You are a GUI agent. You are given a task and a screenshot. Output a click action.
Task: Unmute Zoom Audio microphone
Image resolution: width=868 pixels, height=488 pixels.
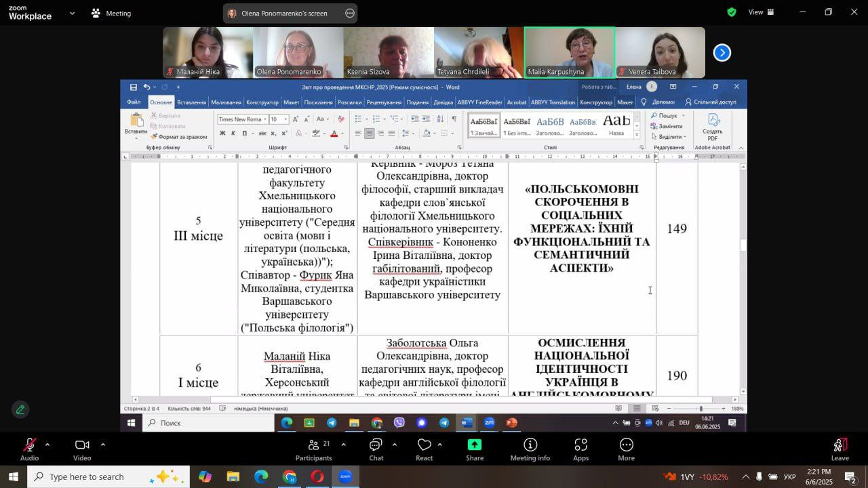click(29, 449)
